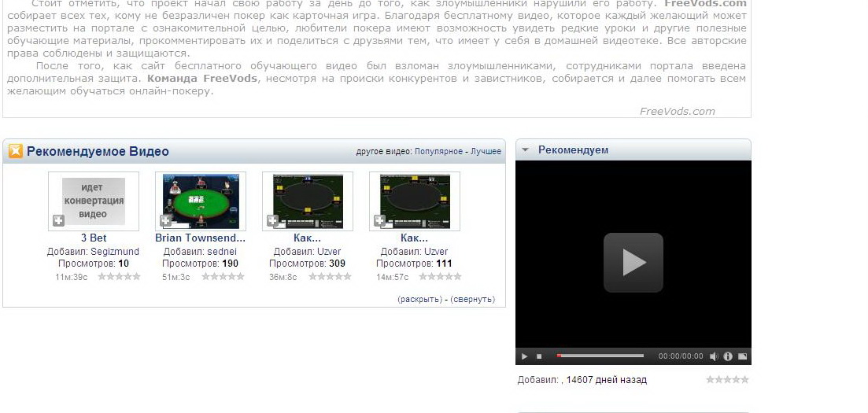
Task: Open the 'Как...' video with 309 views
Action: [307, 238]
